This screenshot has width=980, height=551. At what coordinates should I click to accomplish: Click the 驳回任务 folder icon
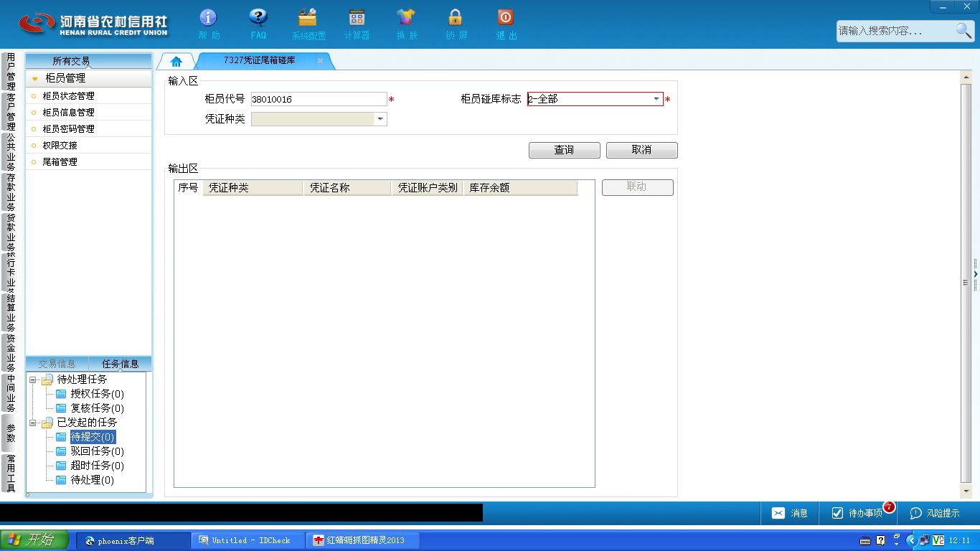(x=61, y=451)
